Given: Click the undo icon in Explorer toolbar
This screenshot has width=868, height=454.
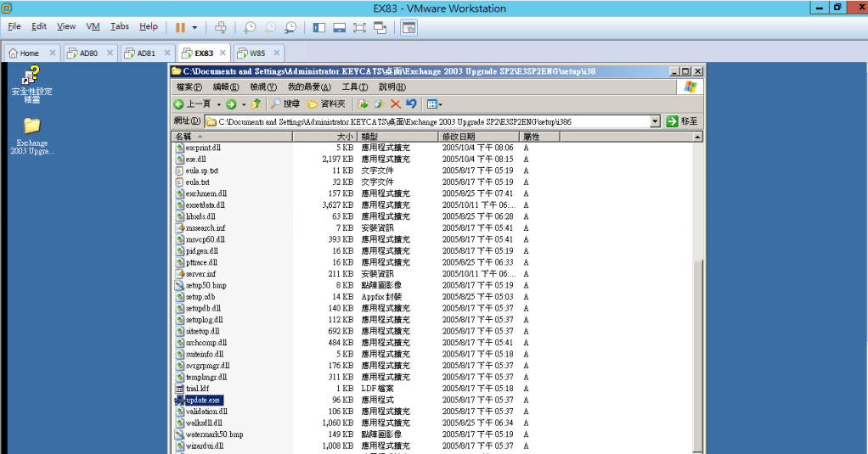Looking at the screenshot, I should 412,104.
